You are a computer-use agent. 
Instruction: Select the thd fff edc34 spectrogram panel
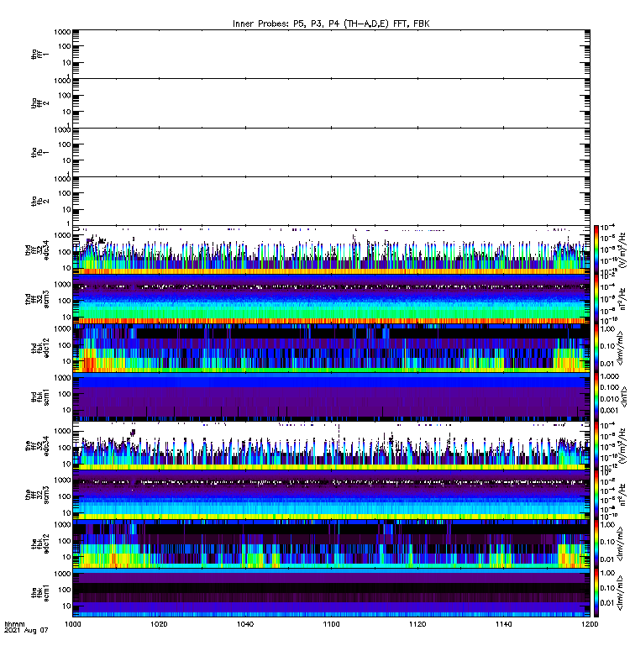coord(331,250)
